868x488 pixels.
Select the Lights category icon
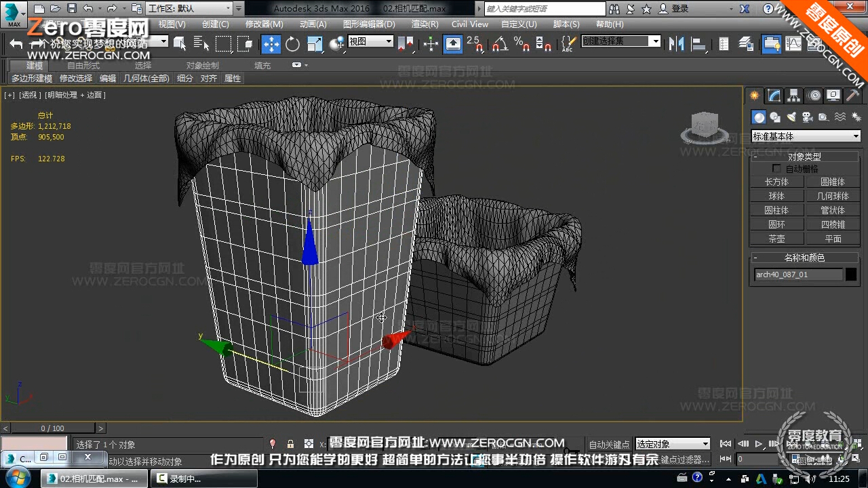[x=791, y=117]
